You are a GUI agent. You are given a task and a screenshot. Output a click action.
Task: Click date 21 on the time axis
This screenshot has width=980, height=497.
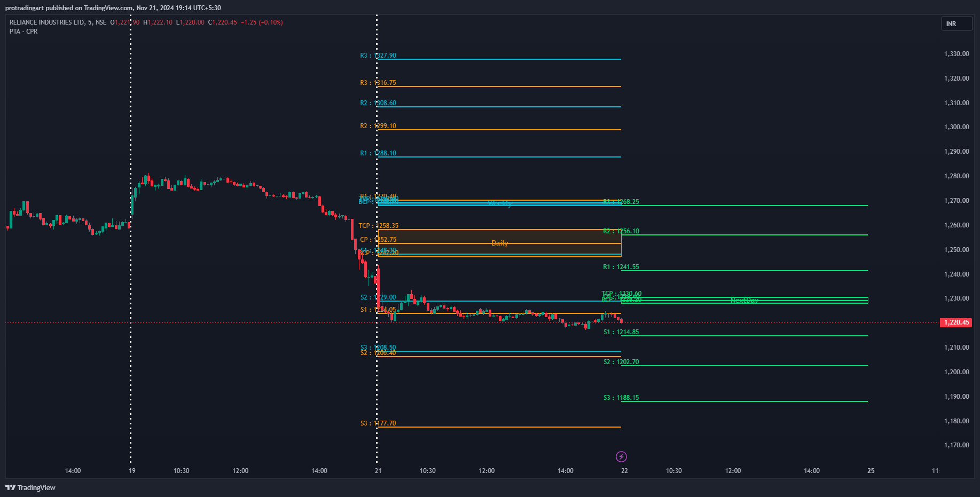coord(378,471)
